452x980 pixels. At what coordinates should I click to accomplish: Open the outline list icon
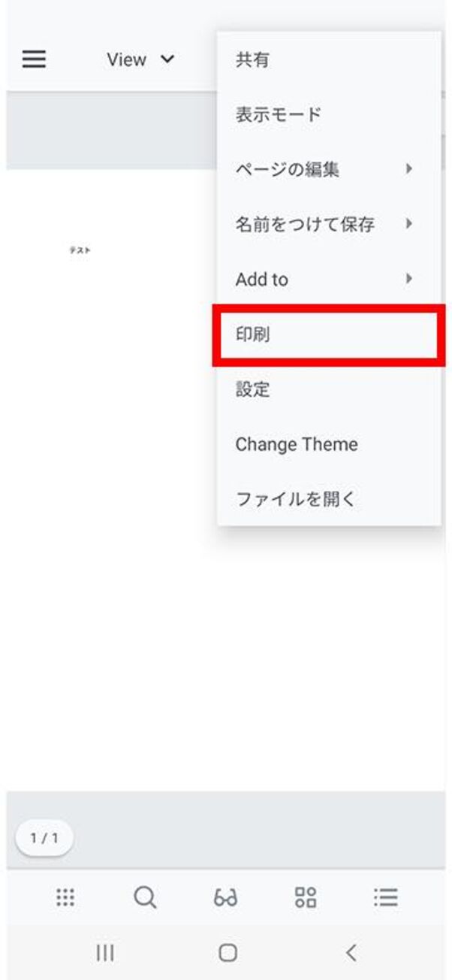tap(385, 897)
